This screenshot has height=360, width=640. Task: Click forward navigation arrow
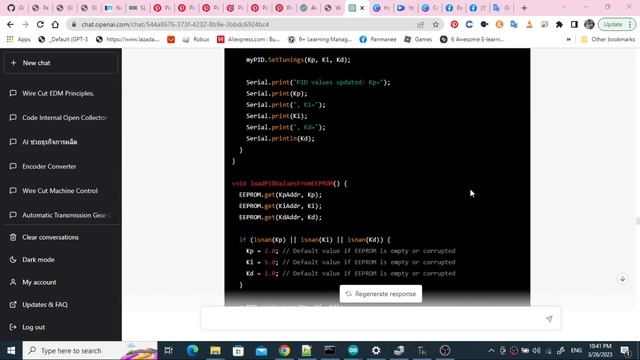(25, 24)
